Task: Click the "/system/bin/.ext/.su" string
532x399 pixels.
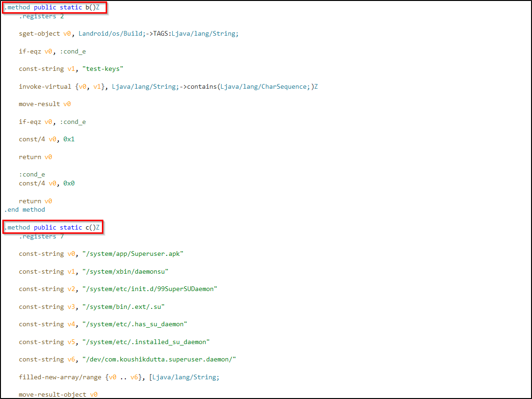Action: [123, 307]
